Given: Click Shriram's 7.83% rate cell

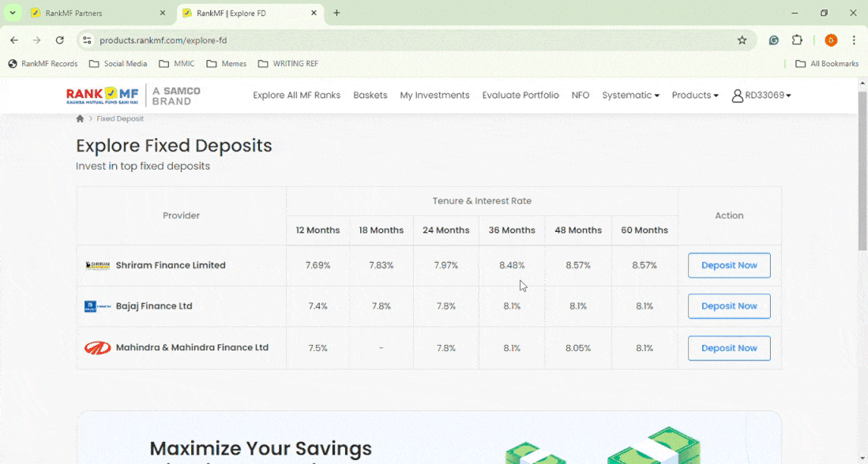Looking at the screenshot, I should [x=381, y=265].
